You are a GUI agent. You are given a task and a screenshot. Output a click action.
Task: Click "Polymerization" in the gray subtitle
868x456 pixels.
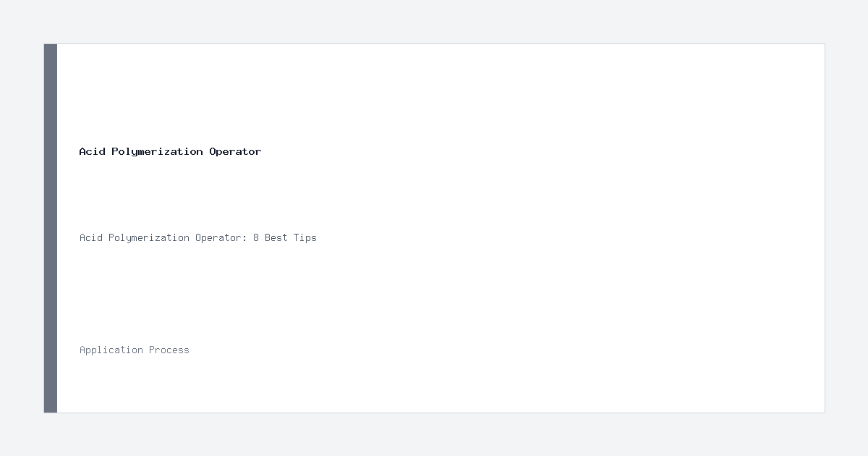click(x=149, y=237)
